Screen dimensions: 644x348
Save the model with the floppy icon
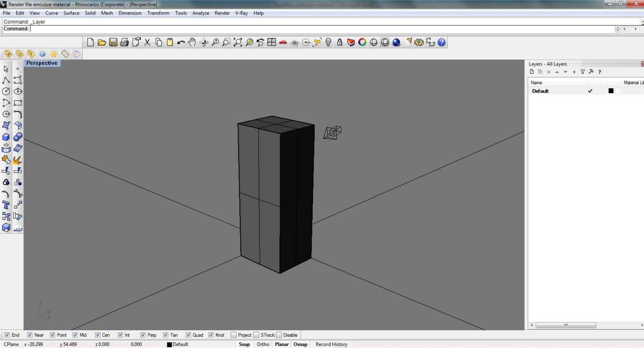click(x=113, y=42)
